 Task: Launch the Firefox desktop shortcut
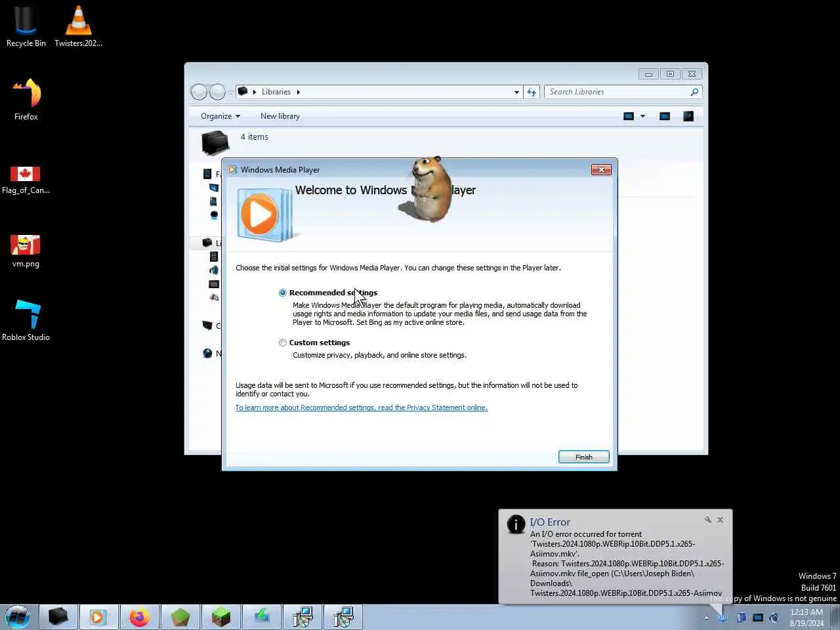pyautogui.click(x=26, y=100)
